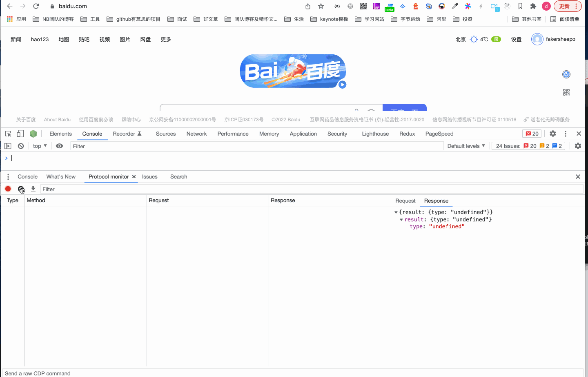Switch to the Lighthouse tab
Image resolution: width=588 pixels, height=377 pixels.
[375, 134]
